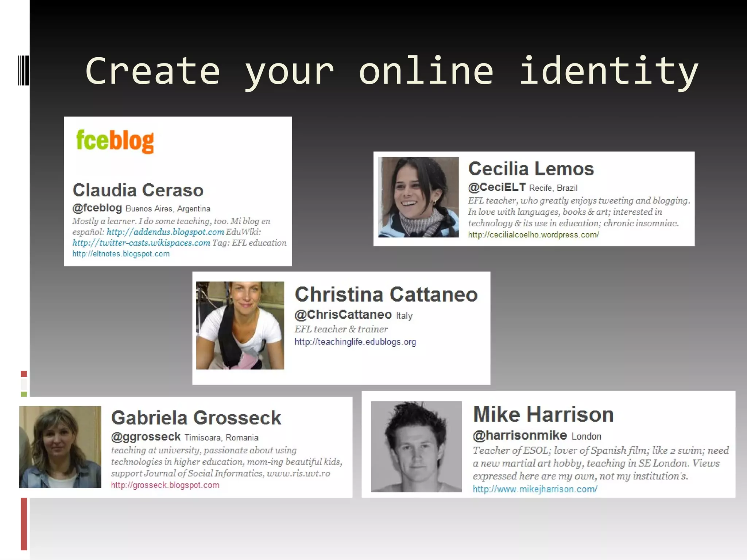Click the location Buenos Aires, Argentina
Viewport: 747px width, 560px height.
(x=168, y=209)
